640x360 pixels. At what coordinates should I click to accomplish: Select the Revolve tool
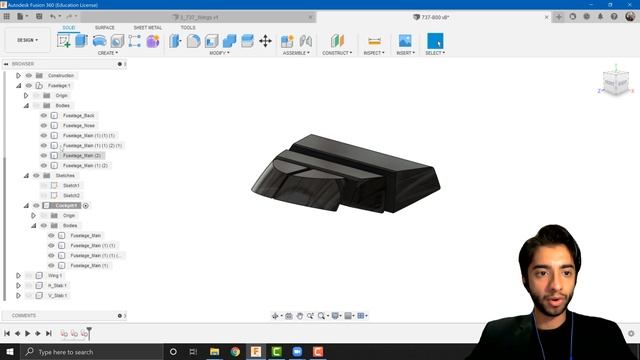[99, 41]
